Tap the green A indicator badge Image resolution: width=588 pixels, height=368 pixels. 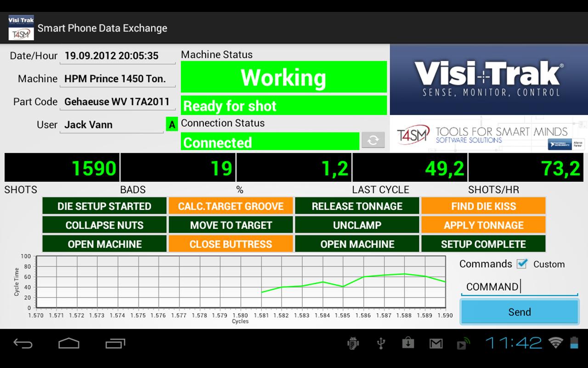(172, 125)
